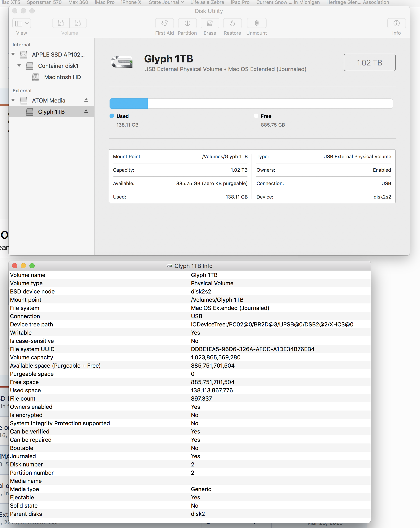This screenshot has width=420, height=528.
Task: Collapse the Container disk1 tree
Action: tap(19, 66)
